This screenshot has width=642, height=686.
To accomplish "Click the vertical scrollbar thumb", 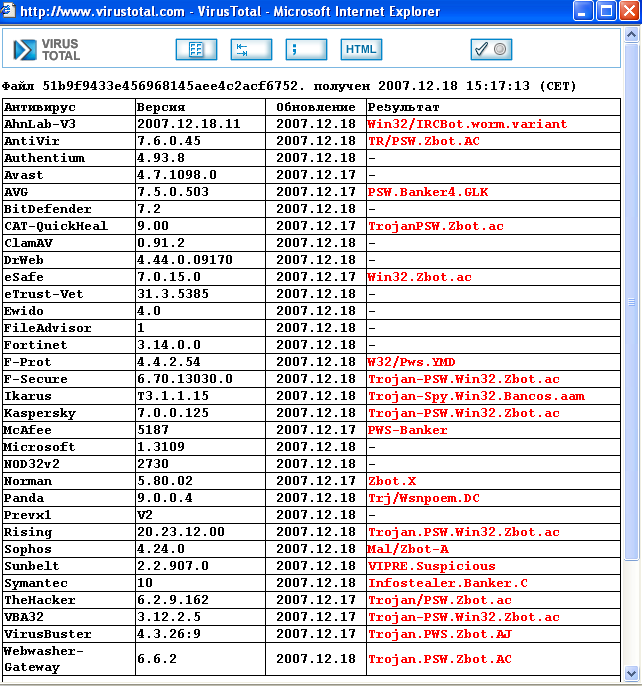I will [631, 301].
